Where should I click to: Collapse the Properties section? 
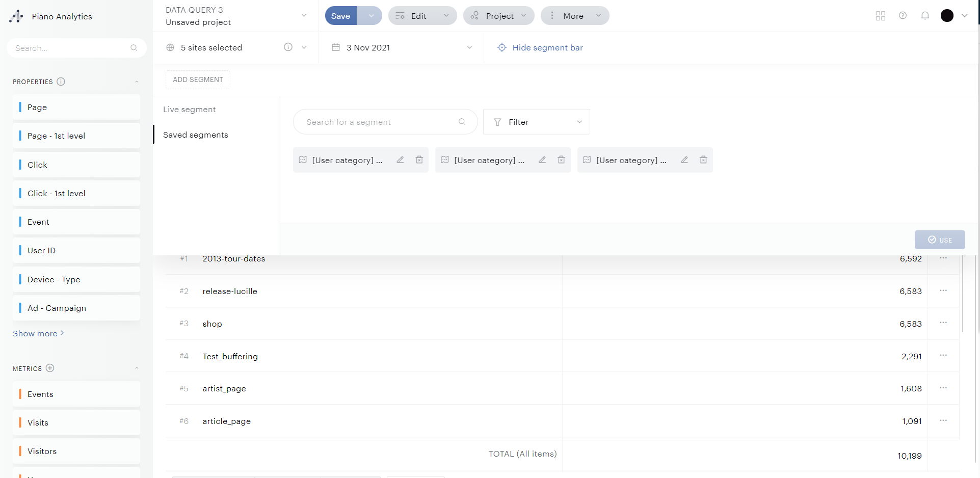coord(137,82)
